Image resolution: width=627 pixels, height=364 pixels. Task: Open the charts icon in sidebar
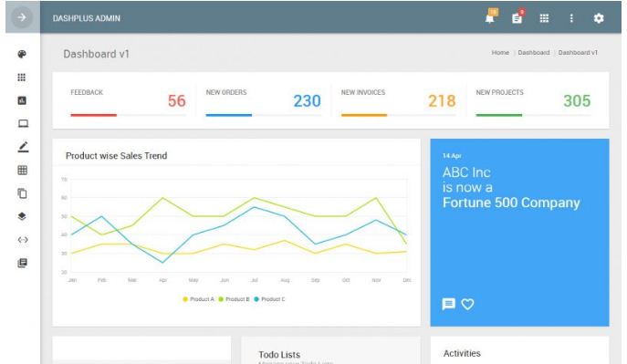pyautogui.click(x=22, y=100)
